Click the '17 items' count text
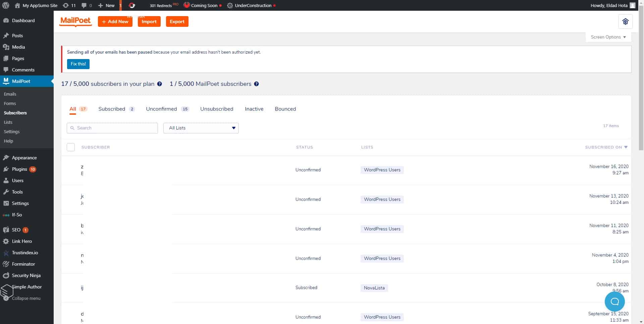 pyautogui.click(x=611, y=126)
